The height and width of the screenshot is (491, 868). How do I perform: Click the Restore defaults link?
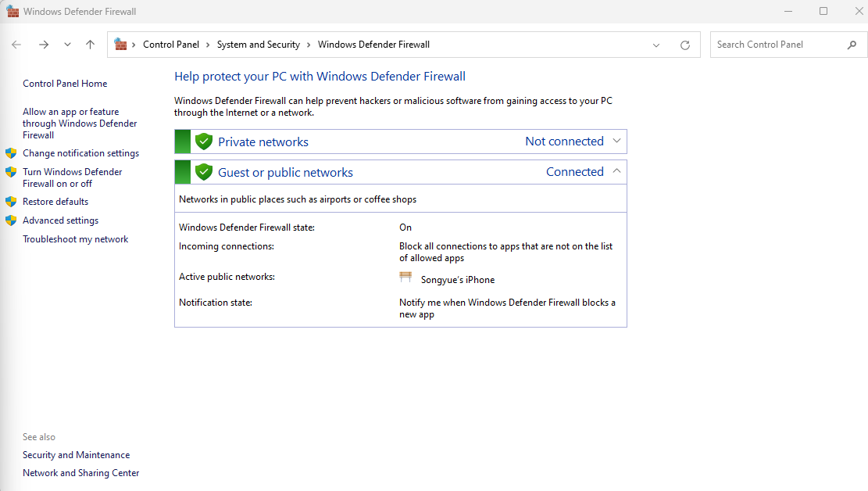pos(55,202)
